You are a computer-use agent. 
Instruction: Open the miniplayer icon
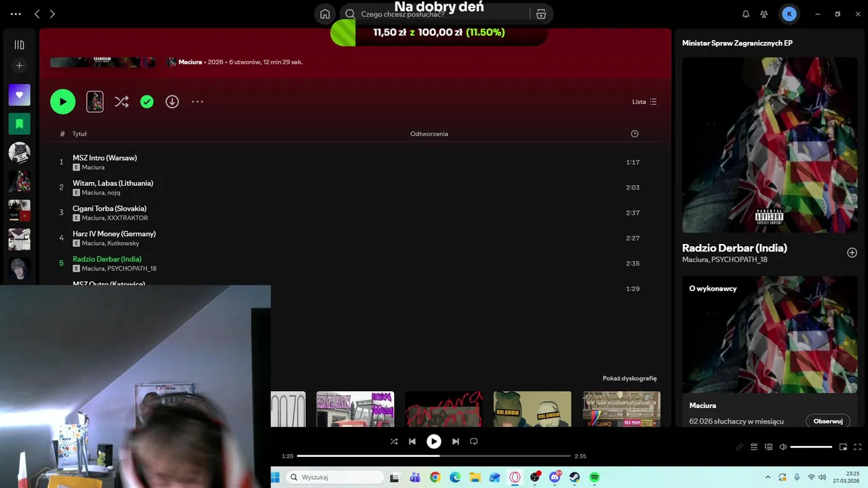843,447
